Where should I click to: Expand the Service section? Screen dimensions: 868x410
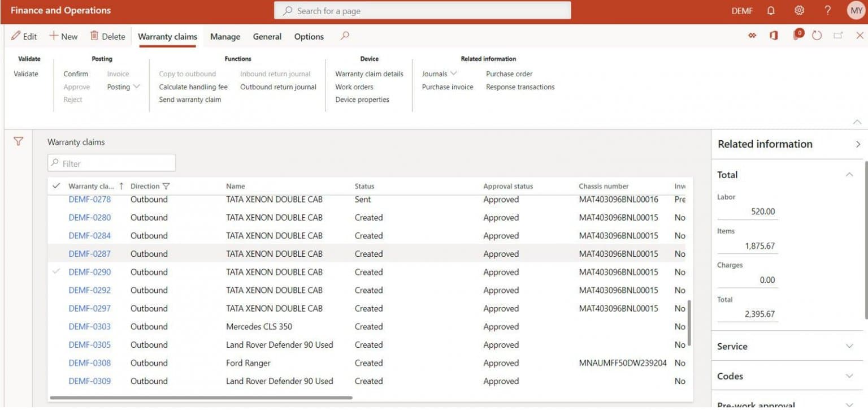coord(785,346)
